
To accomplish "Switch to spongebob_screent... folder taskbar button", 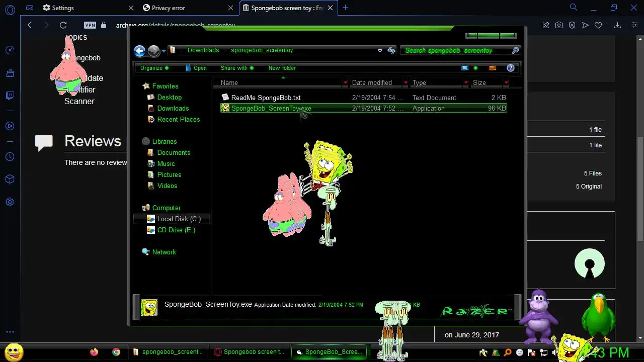I will (168, 352).
